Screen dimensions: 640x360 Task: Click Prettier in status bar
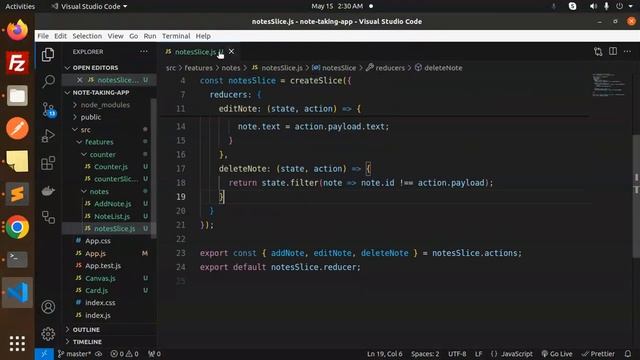(x=598, y=354)
